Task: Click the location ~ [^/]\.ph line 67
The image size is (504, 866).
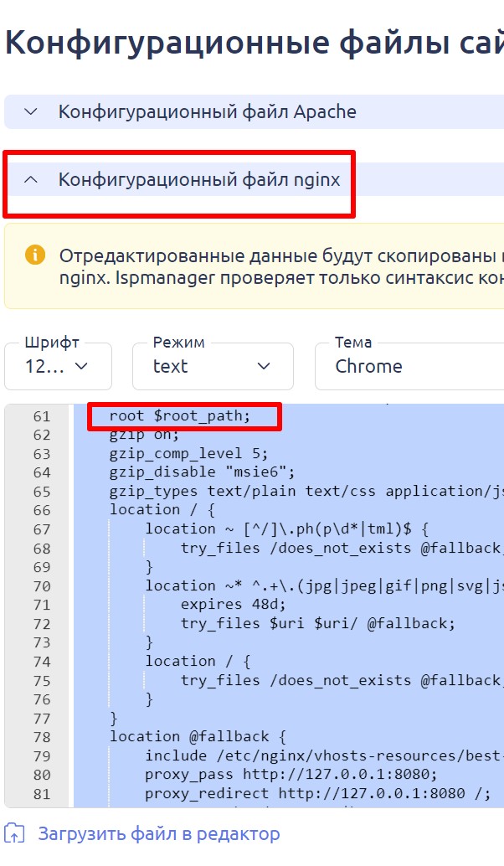Action: tap(286, 528)
